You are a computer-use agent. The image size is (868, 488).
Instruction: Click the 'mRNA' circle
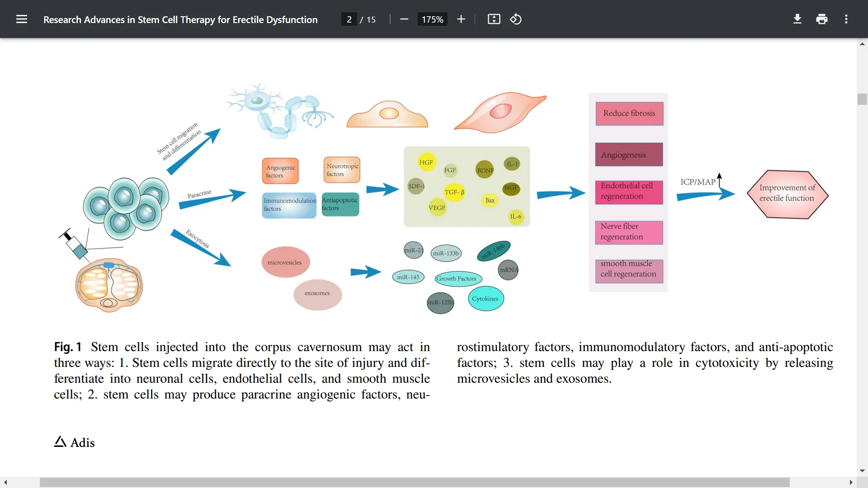pyautogui.click(x=508, y=270)
